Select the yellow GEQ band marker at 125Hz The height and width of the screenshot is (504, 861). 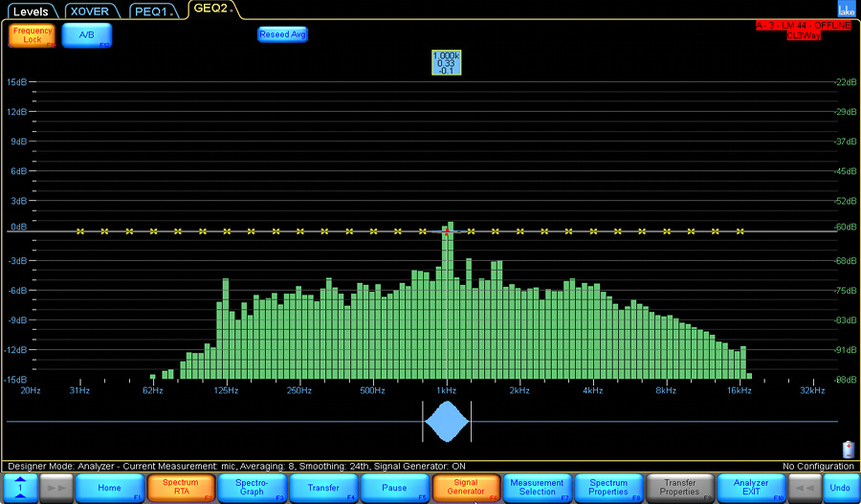[x=227, y=231]
